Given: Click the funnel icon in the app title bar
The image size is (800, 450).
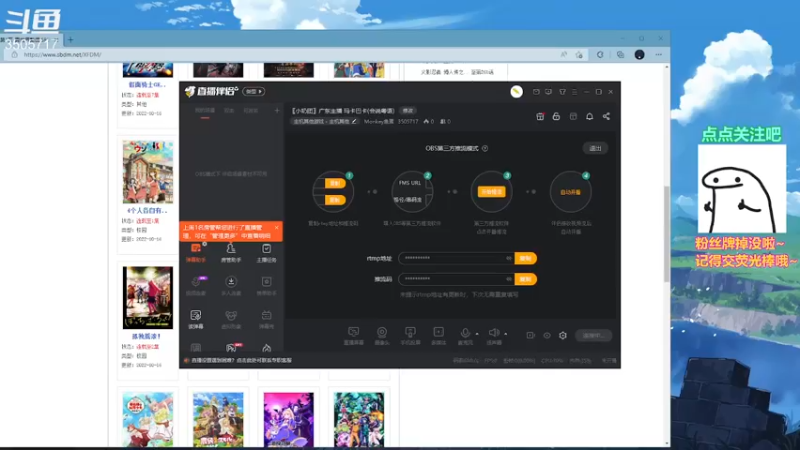Looking at the screenshot, I should (x=562, y=92).
